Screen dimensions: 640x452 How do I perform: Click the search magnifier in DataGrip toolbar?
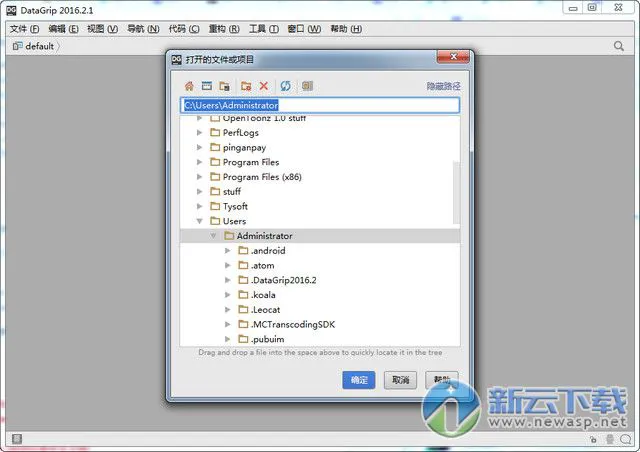[619, 46]
